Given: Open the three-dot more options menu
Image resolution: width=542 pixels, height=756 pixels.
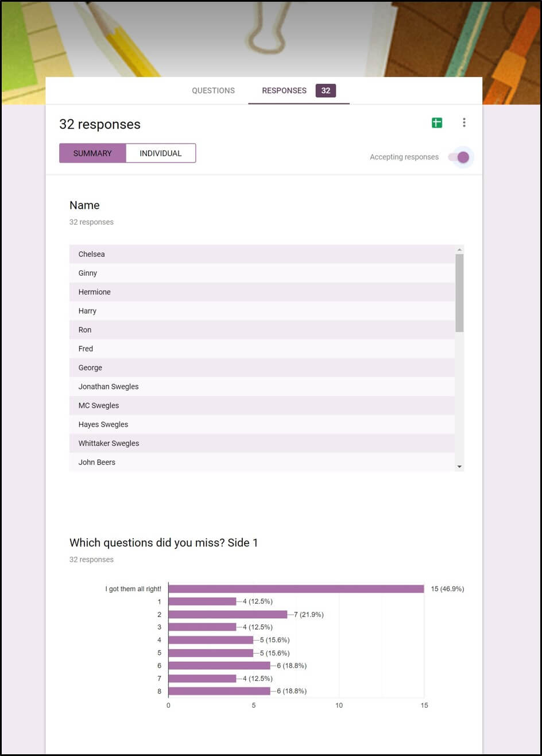Looking at the screenshot, I should pos(464,122).
